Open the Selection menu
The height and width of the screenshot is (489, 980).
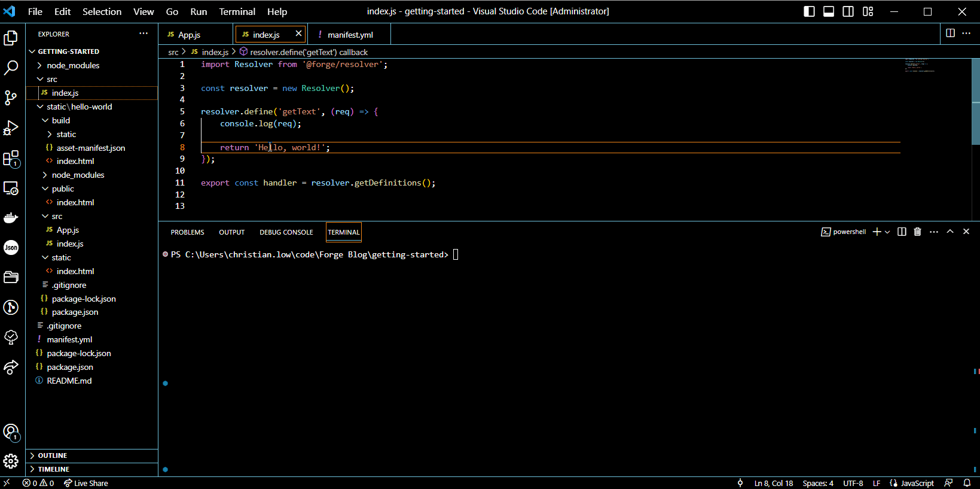(x=102, y=11)
